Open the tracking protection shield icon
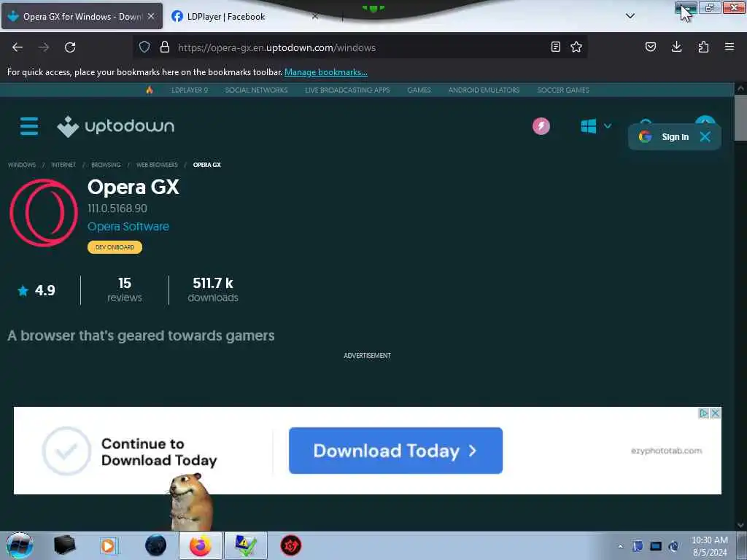Image resolution: width=747 pixels, height=560 pixels. 144,47
